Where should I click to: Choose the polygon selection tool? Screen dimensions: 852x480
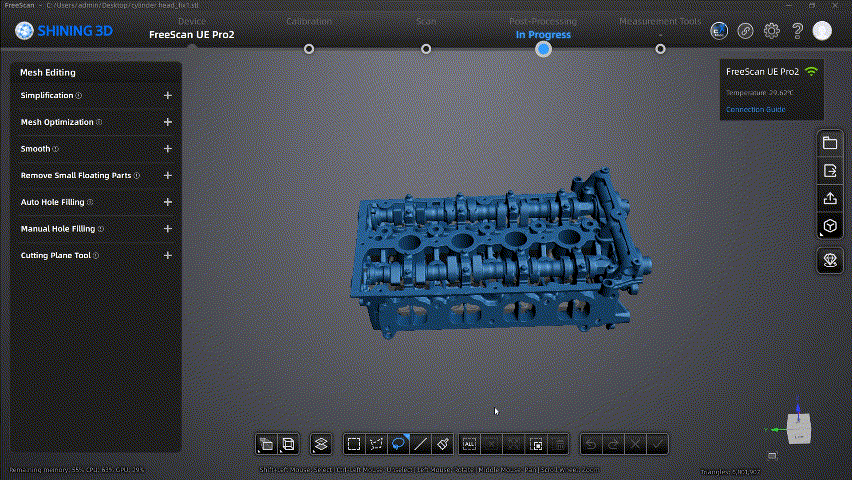coord(376,444)
